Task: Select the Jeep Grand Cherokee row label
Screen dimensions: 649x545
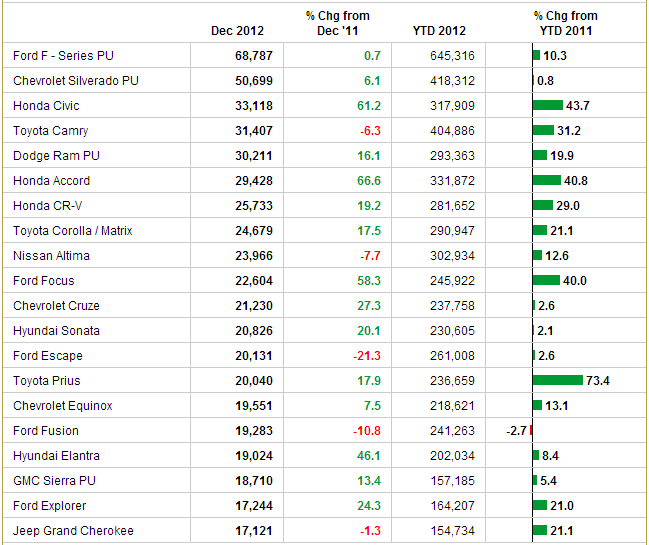Action: pos(73,531)
